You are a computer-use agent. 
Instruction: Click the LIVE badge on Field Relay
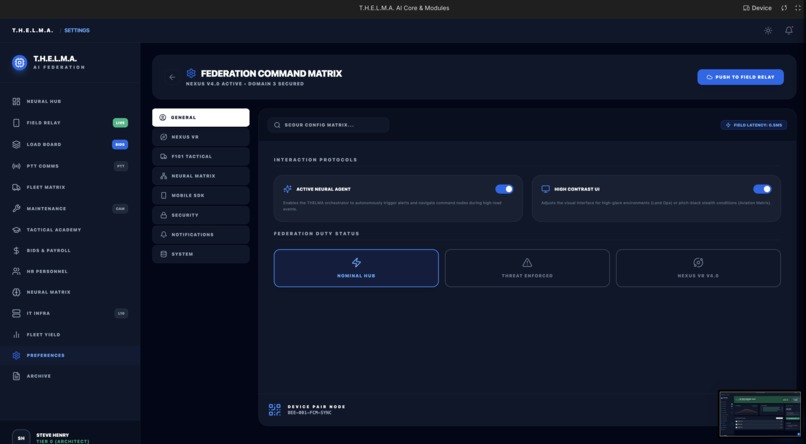pyautogui.click(x=120, y=123)
